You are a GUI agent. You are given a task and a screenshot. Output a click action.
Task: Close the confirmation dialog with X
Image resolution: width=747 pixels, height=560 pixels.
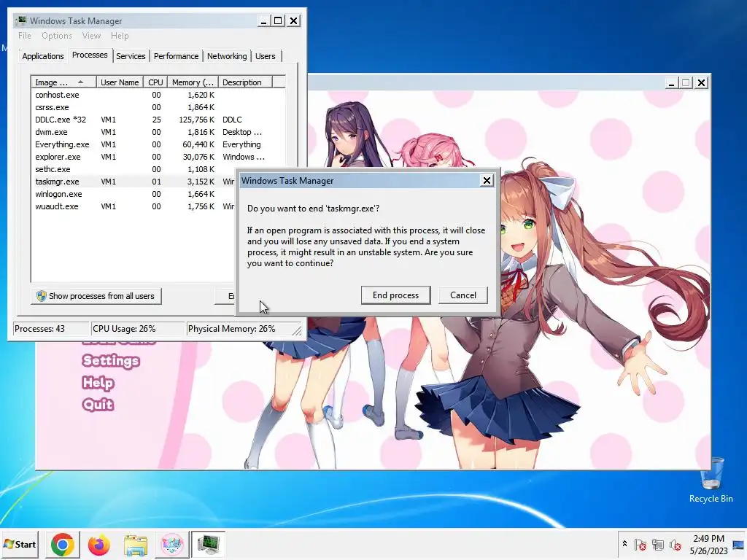[x=487, y=181]
